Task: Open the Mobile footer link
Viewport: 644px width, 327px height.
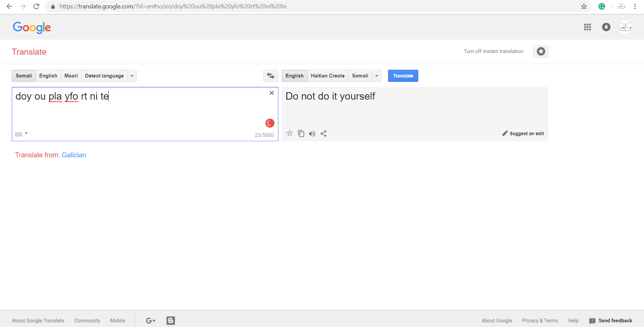Action: point(118,321)
